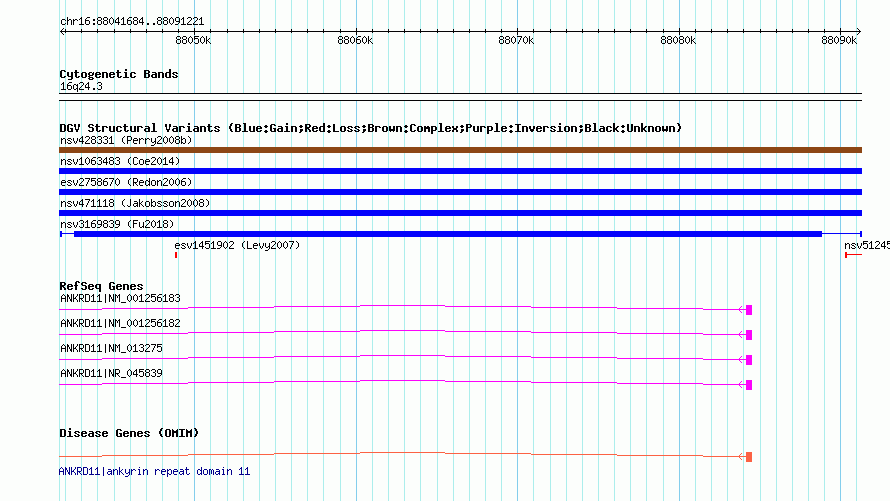Click the blue esv2758670 gain bar
Screen dimensions: 890x501
coord(460,192)
